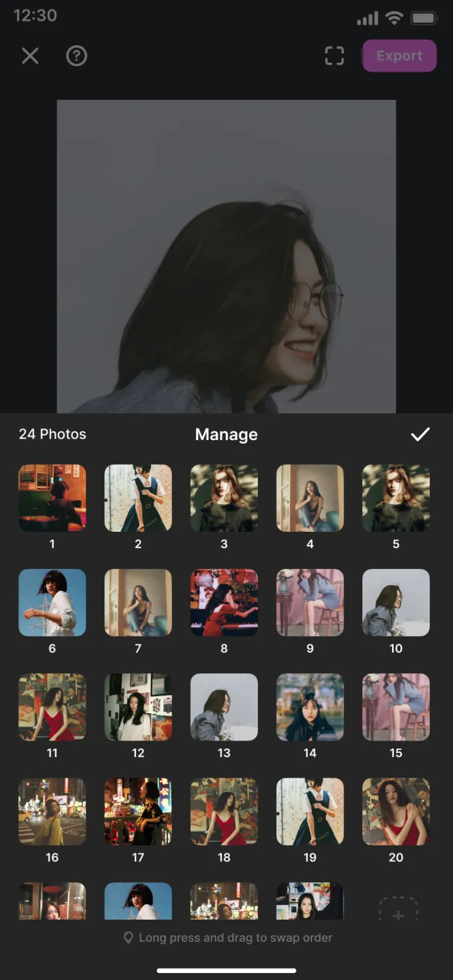Tap photo thumbnail number 20
Viewport: 453px width, 980px height.
coord(396,811)
